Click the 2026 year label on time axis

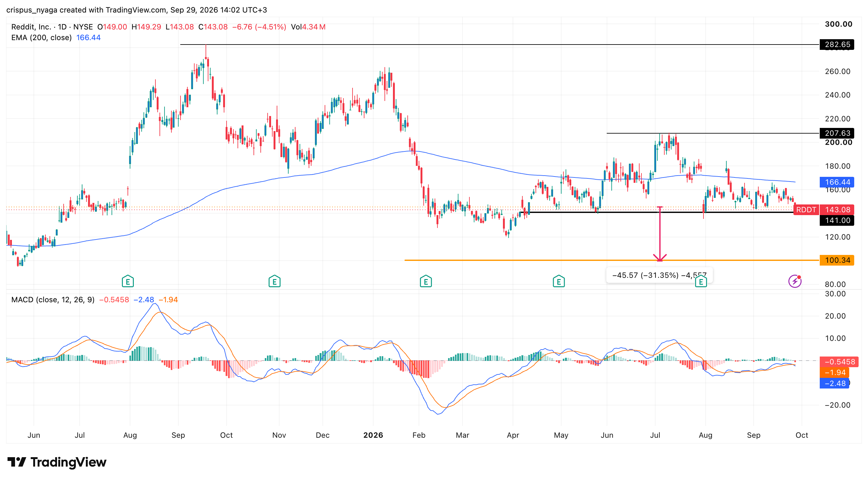click(373, 435)
